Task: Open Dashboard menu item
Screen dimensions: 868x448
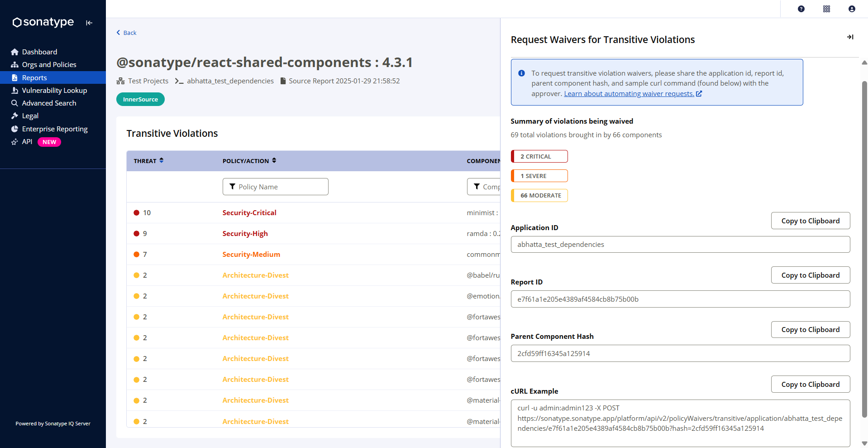Action: (x=53, y=52)
